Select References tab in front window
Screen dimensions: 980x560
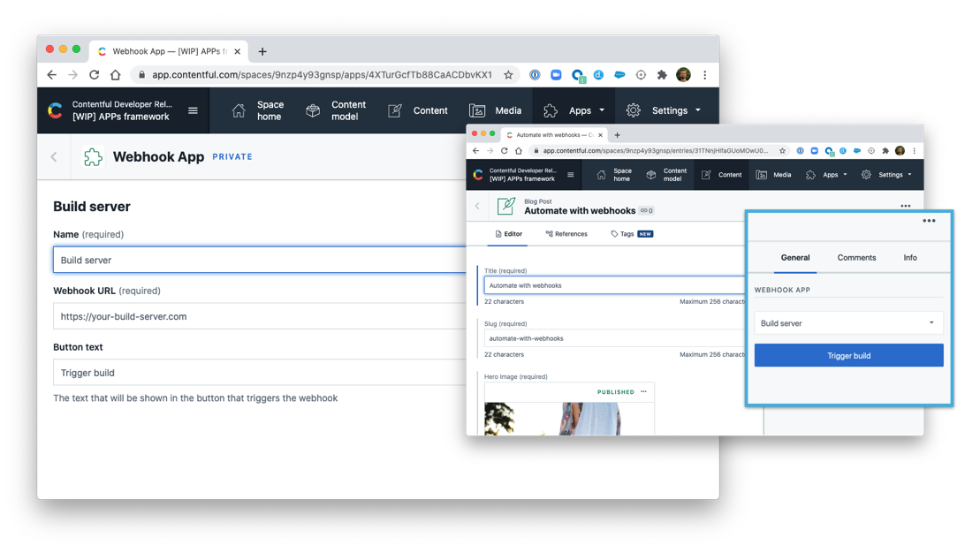(566, 234)
